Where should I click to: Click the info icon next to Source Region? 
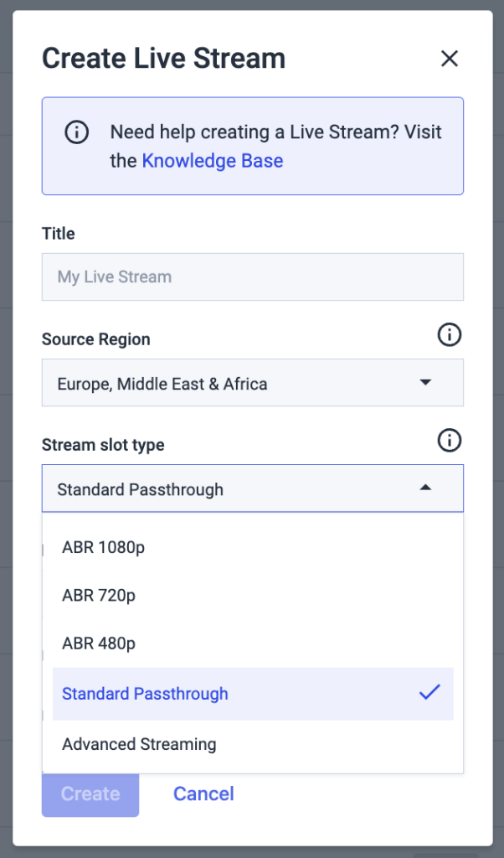(x=450, y=334)
